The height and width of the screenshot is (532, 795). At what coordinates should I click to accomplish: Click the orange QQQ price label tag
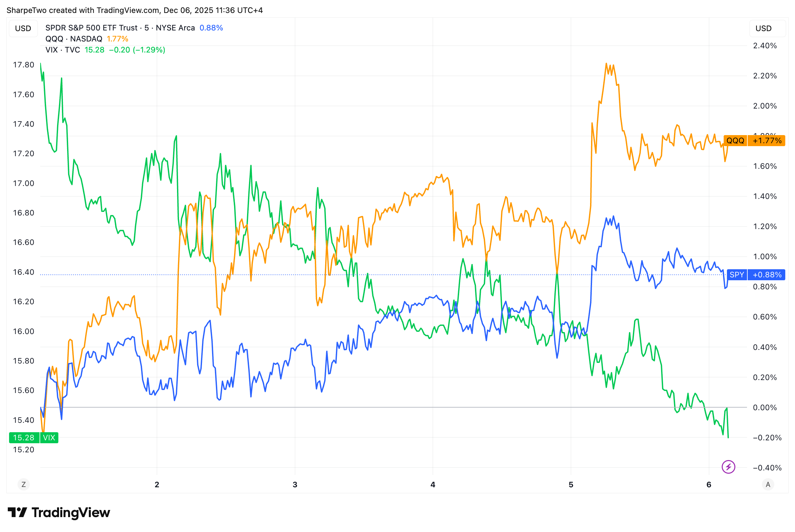pos(735,141)
